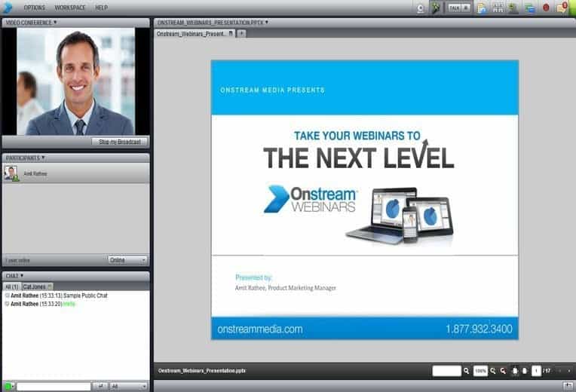Click the green participant icon in top toolbar
The height and width of the screenshot is (392, 576).
pyautogui.click(x=513, y=8)
